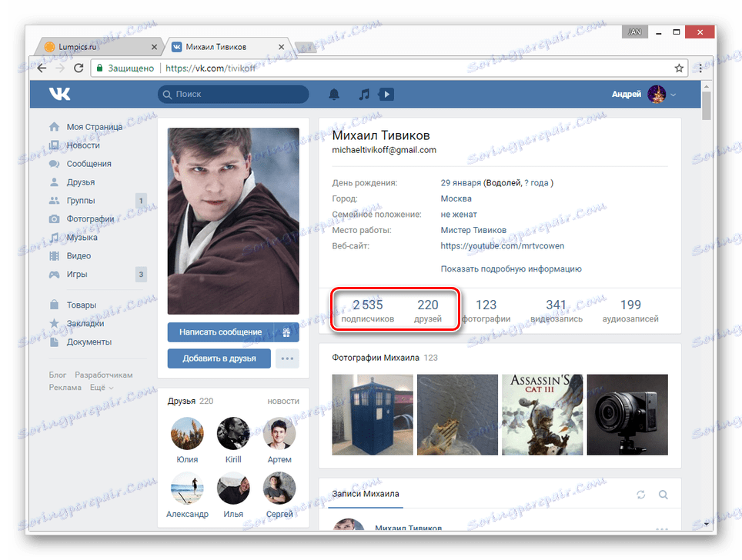Search wall posts with magnifier icon
742x560 pixels.
click(663, 495)
